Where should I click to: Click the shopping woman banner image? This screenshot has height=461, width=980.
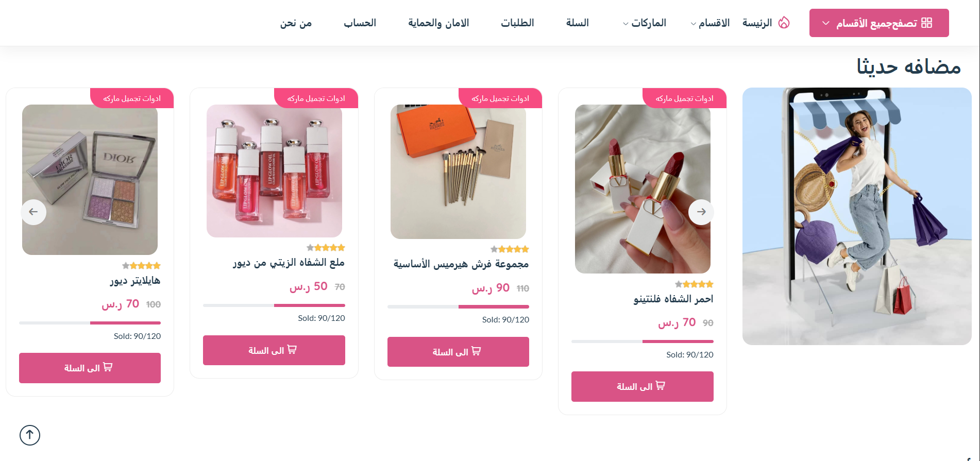pos(857,216)
